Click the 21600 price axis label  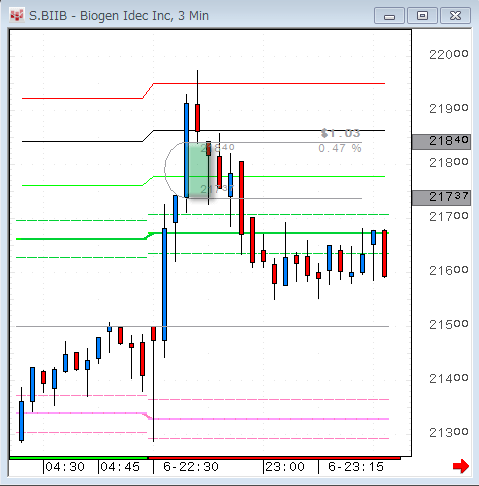[449, 270]
